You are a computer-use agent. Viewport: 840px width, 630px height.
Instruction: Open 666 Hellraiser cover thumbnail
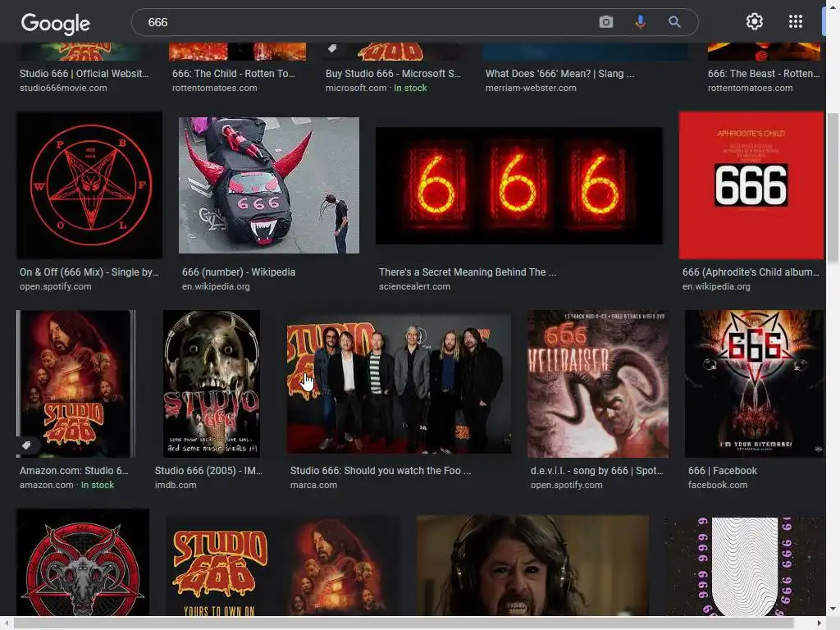[x=598, y=384]
